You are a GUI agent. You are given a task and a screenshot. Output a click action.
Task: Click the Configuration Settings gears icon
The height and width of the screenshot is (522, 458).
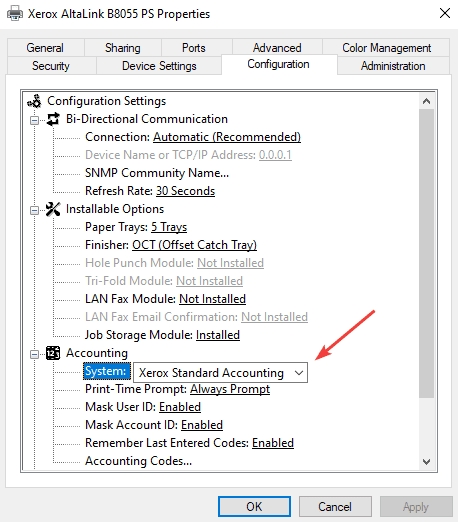pyautogui.click(x=34, y=101)
